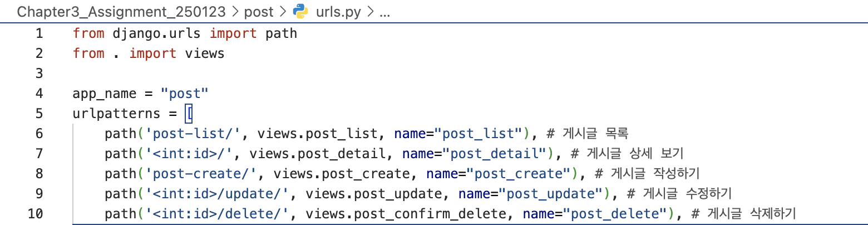Click views.post_update on line 9
The image size is (868, 225).
coord(374,193)
